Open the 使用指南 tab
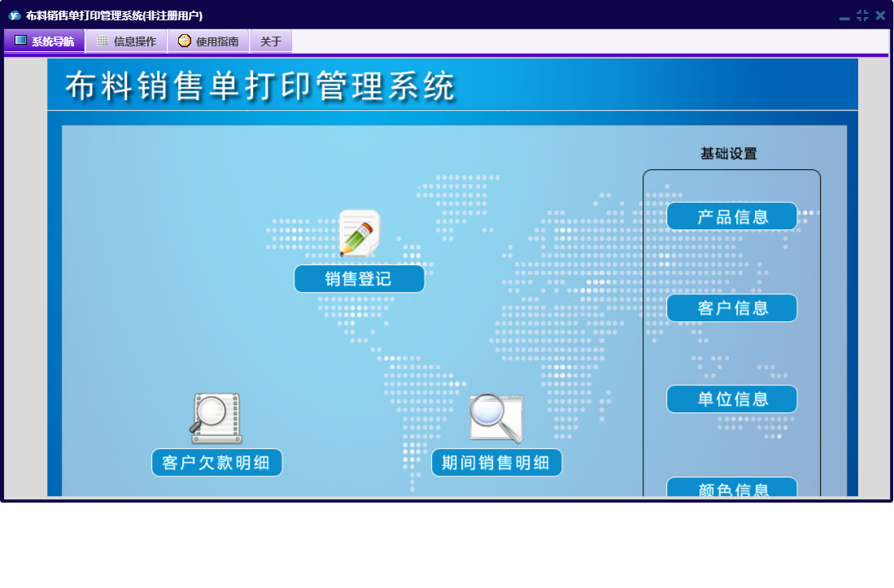 coord(208,41)
